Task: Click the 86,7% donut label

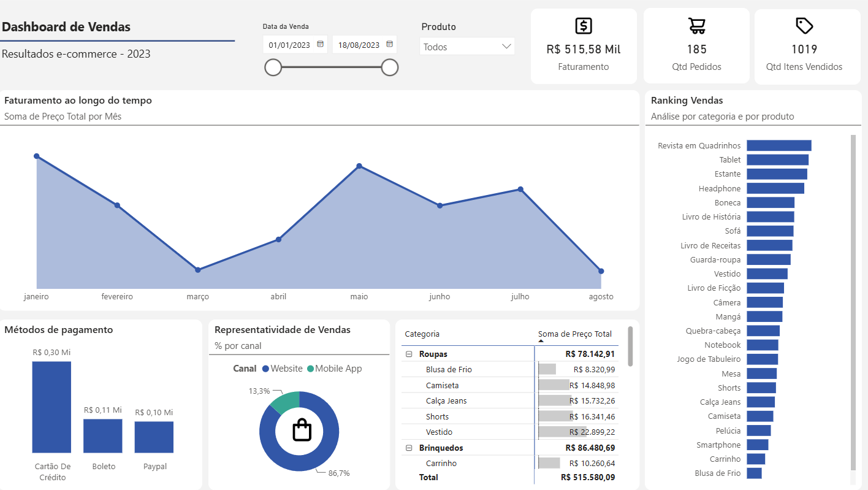Action: 339,473
